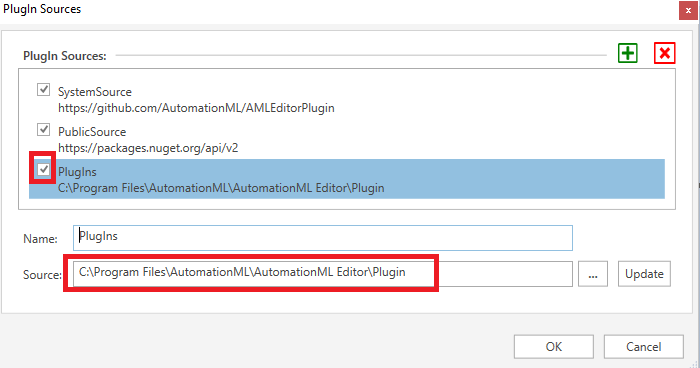Select the packages.nuget.org URL text
This screenshot has height=368, width=700.
(148, 148)
